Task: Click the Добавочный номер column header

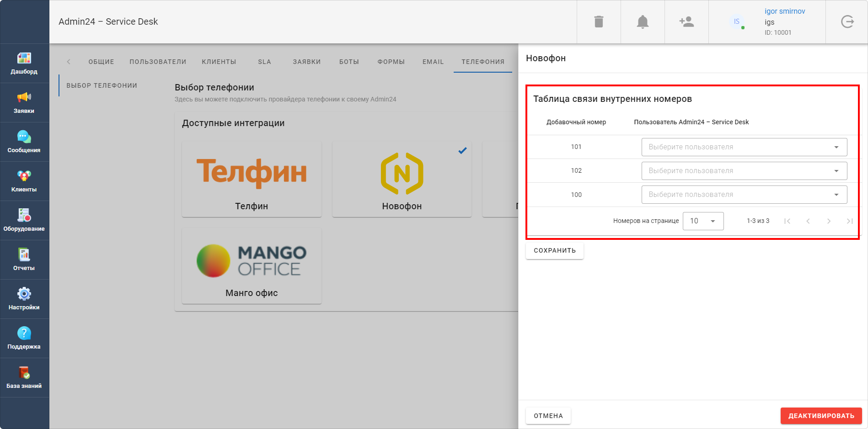Action: [576, 122]
